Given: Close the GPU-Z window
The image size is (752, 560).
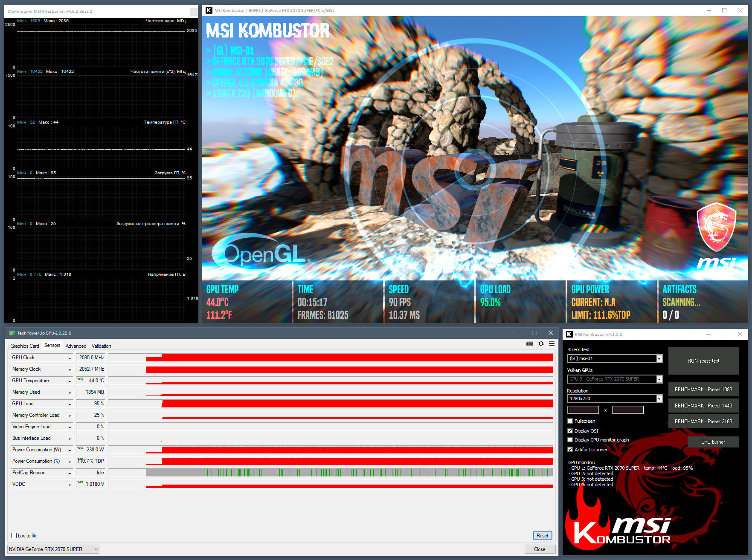Looking at the screenshot, I should click(x=551, y=333).
